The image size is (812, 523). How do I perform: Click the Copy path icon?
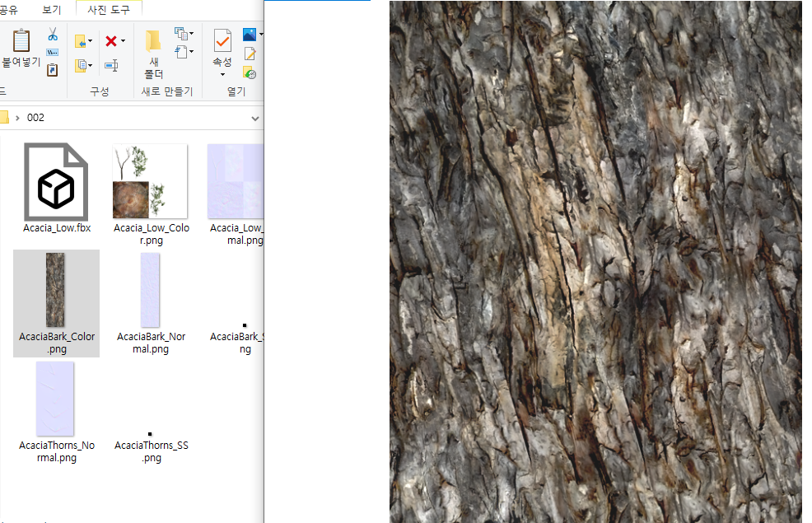[x=53, y=53]
